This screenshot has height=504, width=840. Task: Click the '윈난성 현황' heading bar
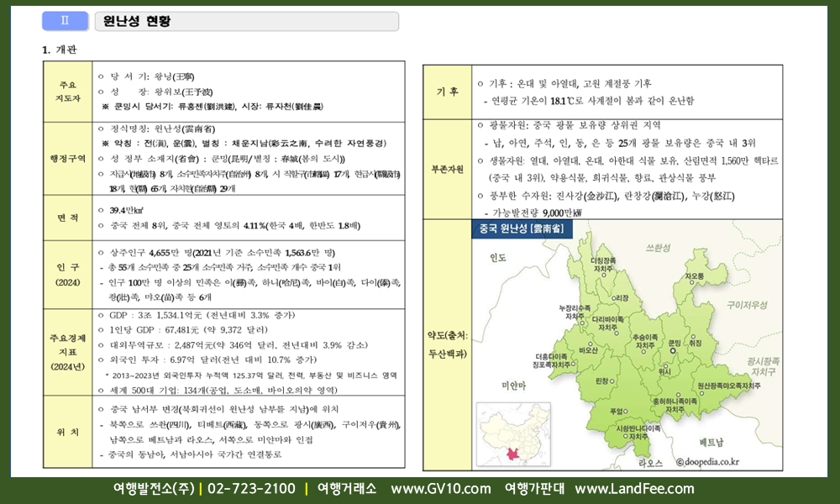[246, 22]
